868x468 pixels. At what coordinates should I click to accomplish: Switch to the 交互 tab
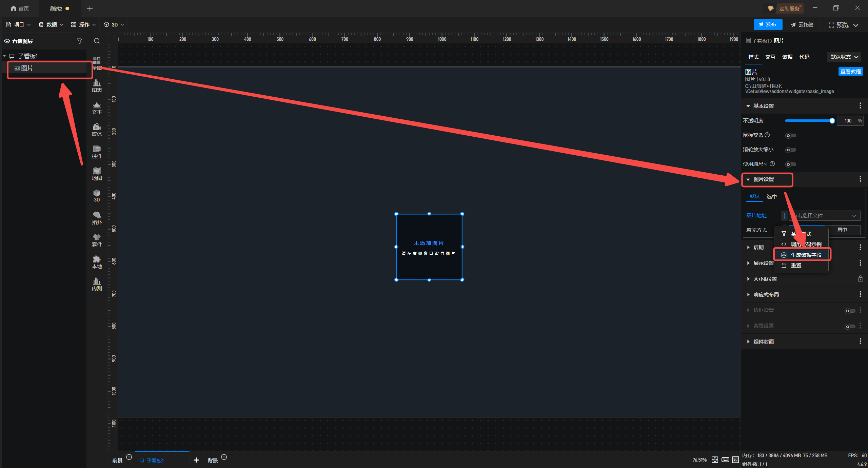770,57
